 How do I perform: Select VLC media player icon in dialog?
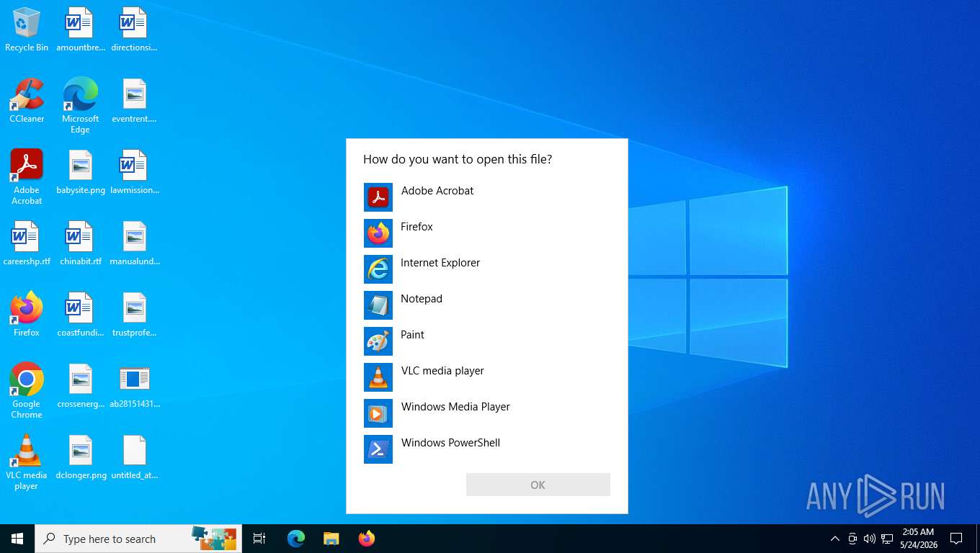(378, 377)
